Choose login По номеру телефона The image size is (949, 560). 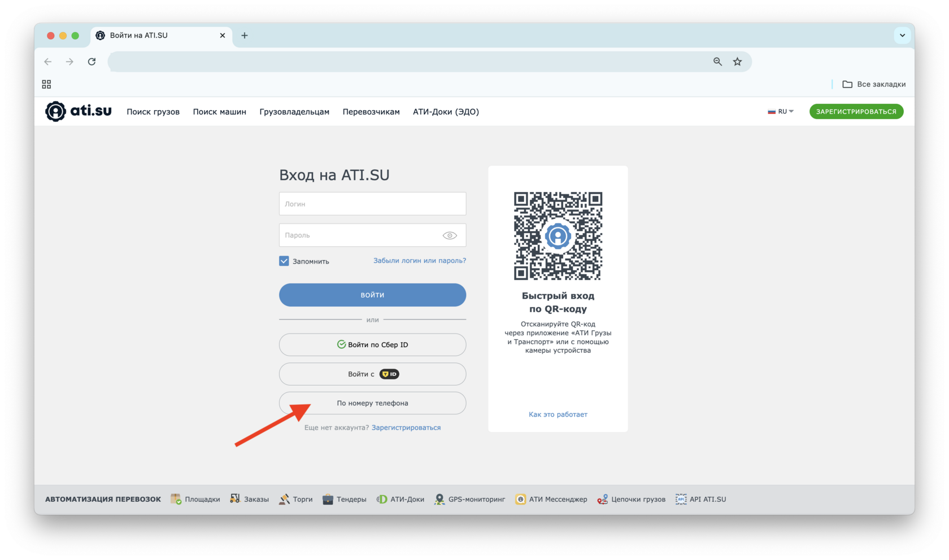pyautogui.click(x=372, y=403)
